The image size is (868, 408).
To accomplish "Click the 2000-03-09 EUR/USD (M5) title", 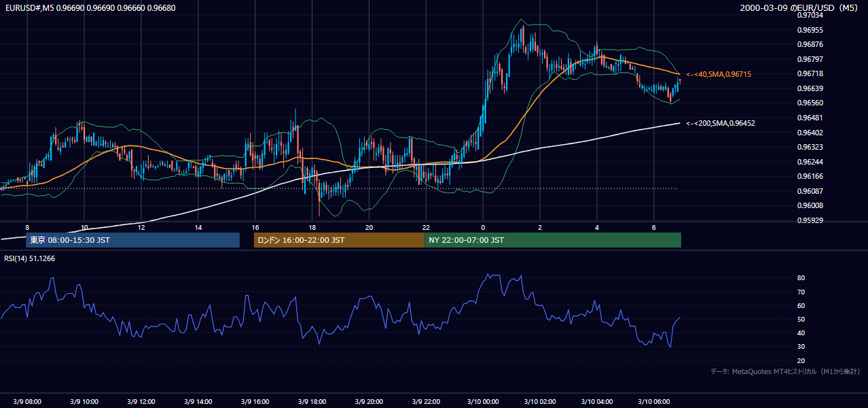I will point(799,7).
